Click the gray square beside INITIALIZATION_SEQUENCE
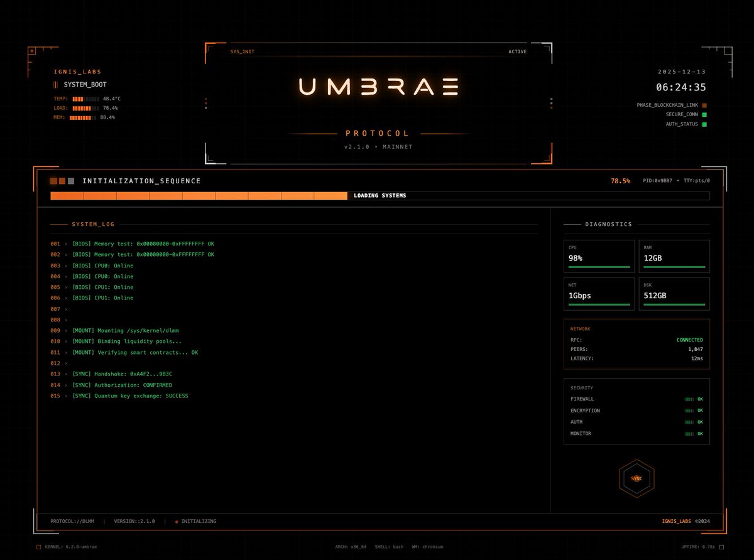This screenshot has width=754, height=560. coord(71,181)
